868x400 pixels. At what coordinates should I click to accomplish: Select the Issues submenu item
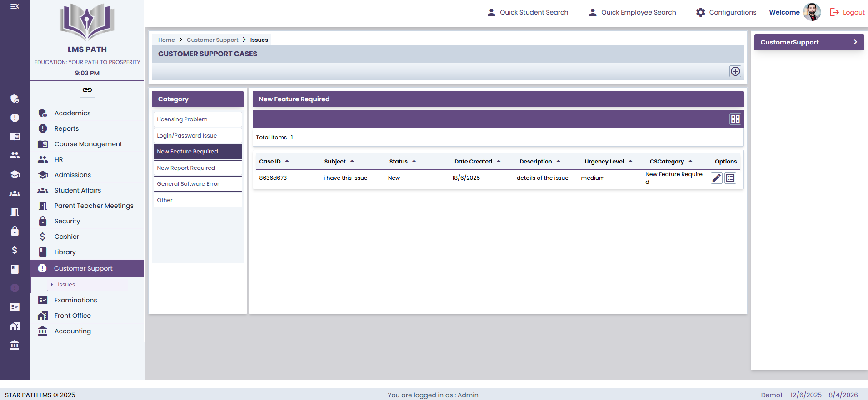(x=66, y=285)
